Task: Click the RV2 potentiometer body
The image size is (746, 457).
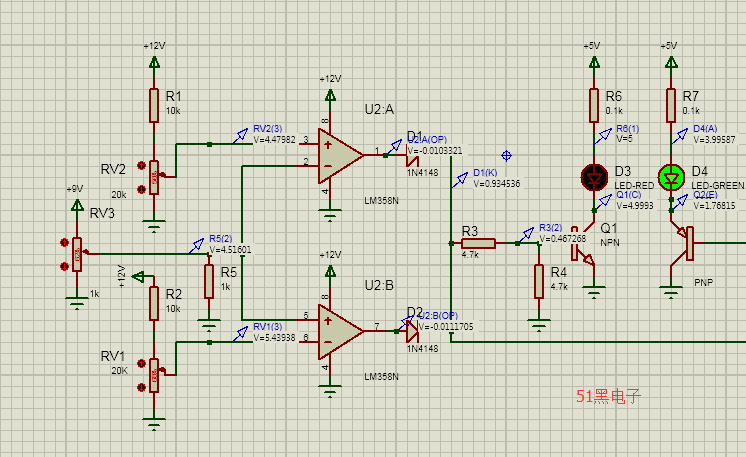Action: click(x=154, y=178)
